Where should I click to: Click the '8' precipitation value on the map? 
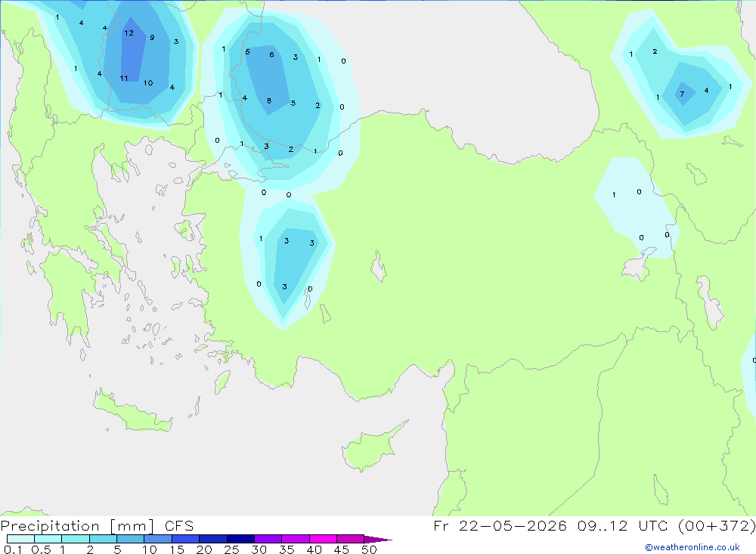(269, 101)
